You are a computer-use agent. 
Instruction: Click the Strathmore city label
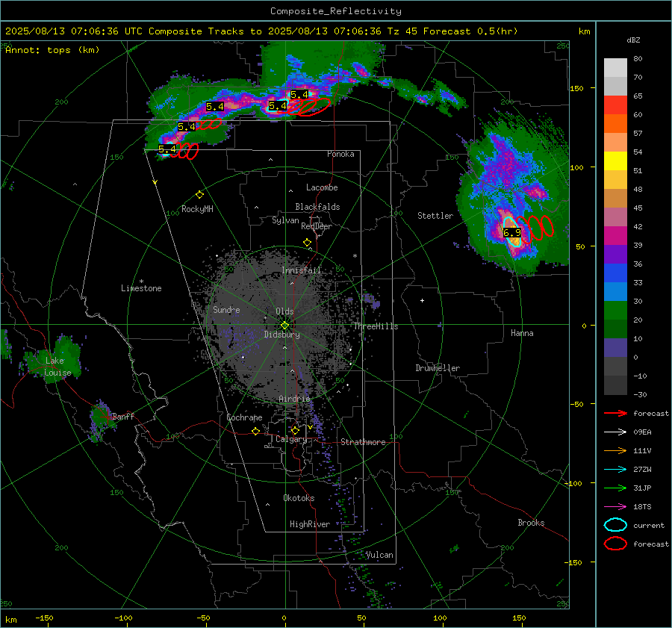pos(363,442)
